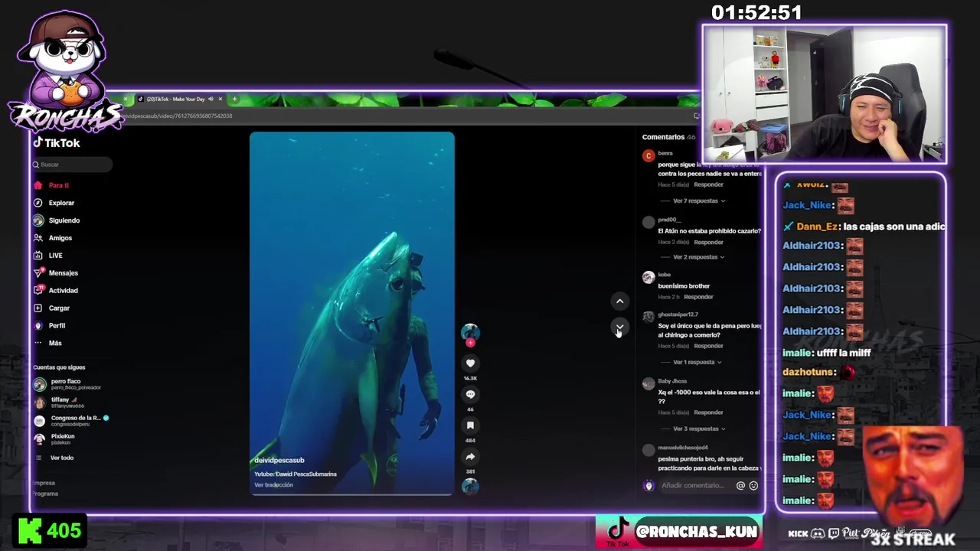Reply to Baby Jhoss's comment
This screenshot has width=980, height=551.
(x=708, y=412)
